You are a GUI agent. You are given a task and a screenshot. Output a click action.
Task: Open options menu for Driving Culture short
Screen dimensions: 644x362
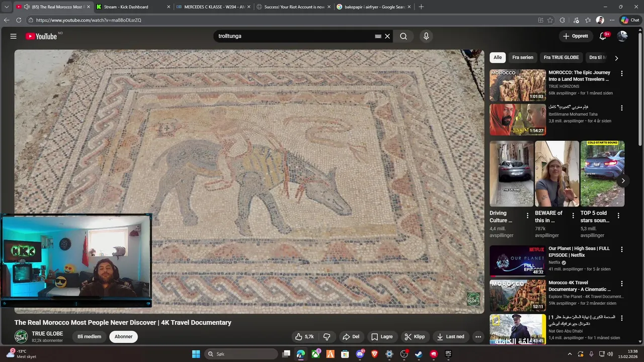click(x=527, y=215)
